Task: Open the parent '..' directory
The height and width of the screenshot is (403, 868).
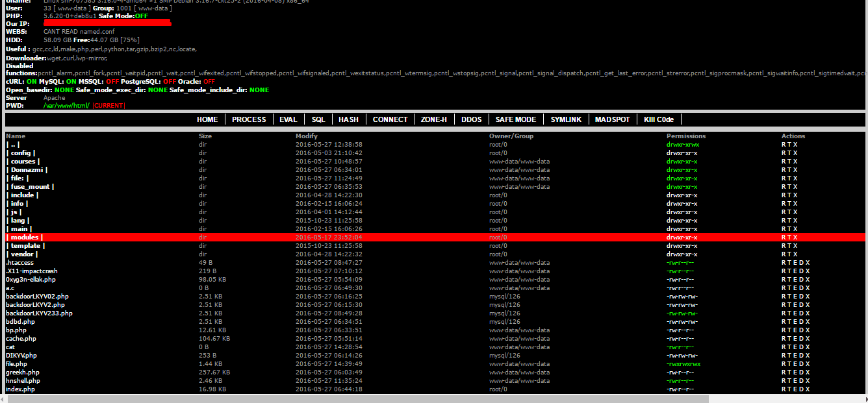Action: [14, 145]
